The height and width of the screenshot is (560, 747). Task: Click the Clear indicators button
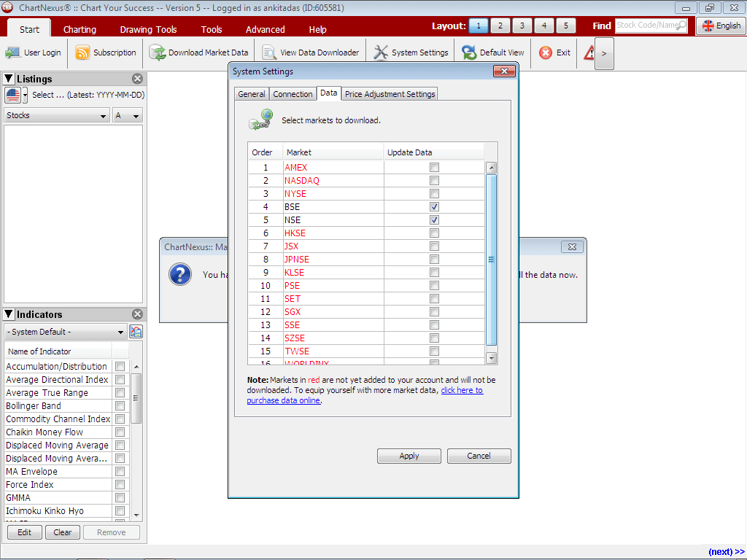(63, 532)
